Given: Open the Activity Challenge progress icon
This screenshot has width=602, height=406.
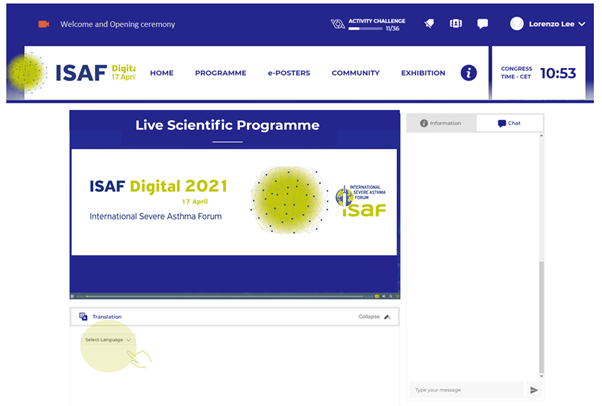Looking at the screenshot, I should (x=337, y=24).
